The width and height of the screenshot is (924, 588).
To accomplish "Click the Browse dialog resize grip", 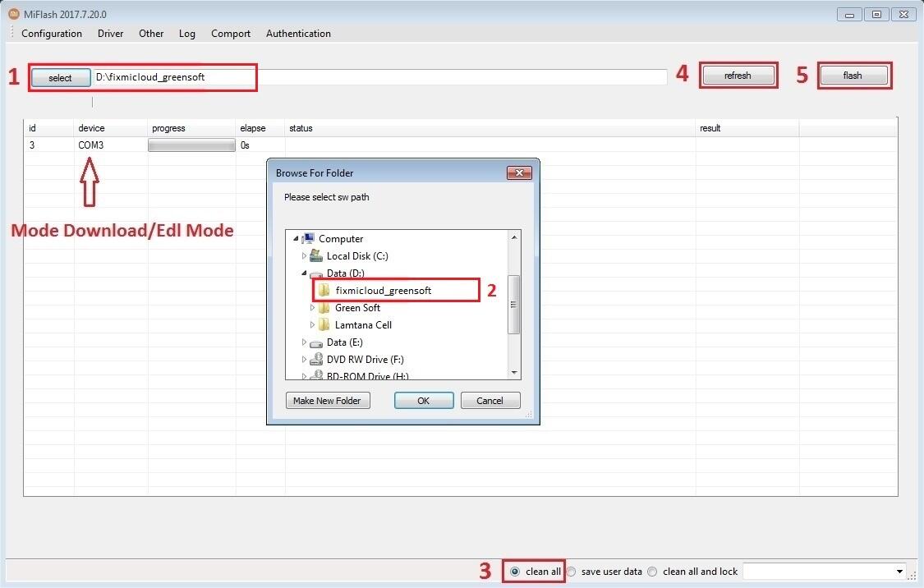I will pos(529,415).
